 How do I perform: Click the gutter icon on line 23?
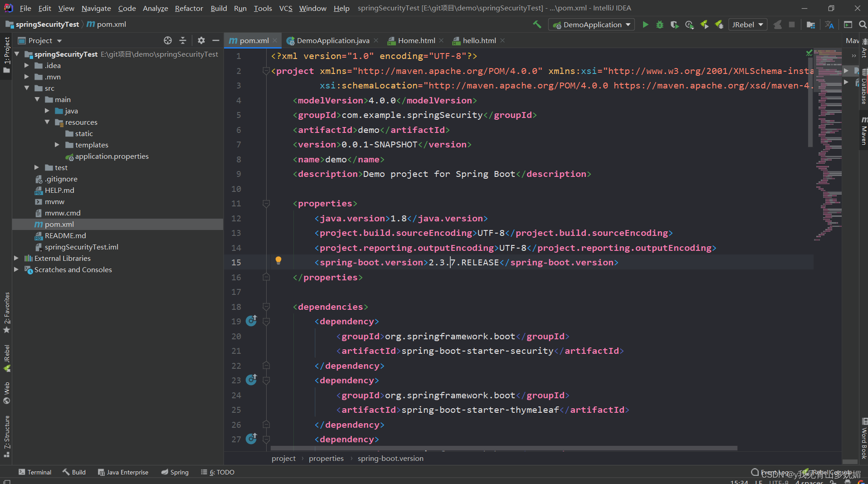tap(251, 380)
